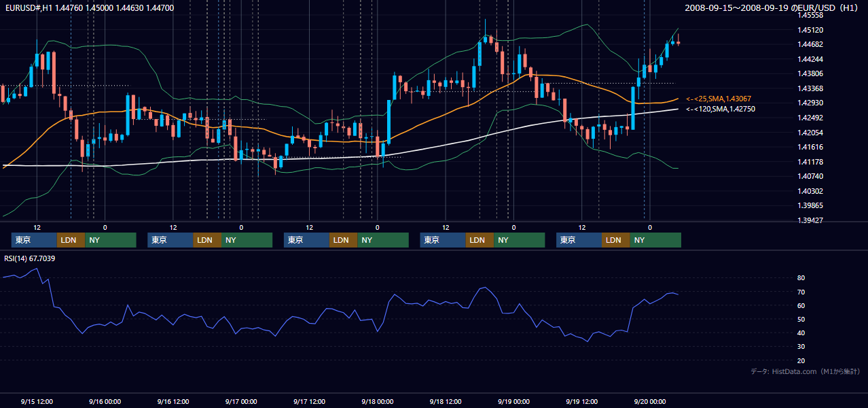Click the time label 9/19 00:00

click(x=513, y=401)
